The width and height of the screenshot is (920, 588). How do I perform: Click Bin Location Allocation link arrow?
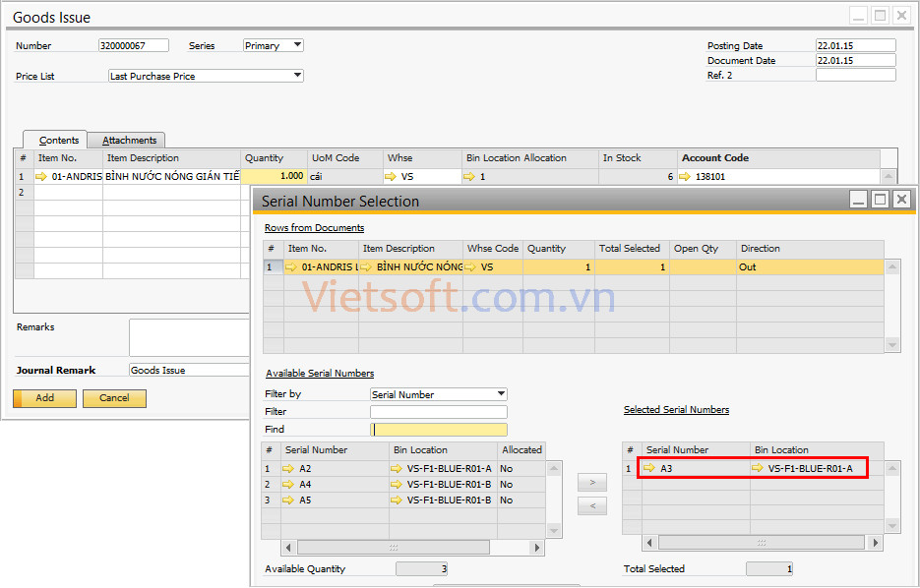(x=470, y=177)
